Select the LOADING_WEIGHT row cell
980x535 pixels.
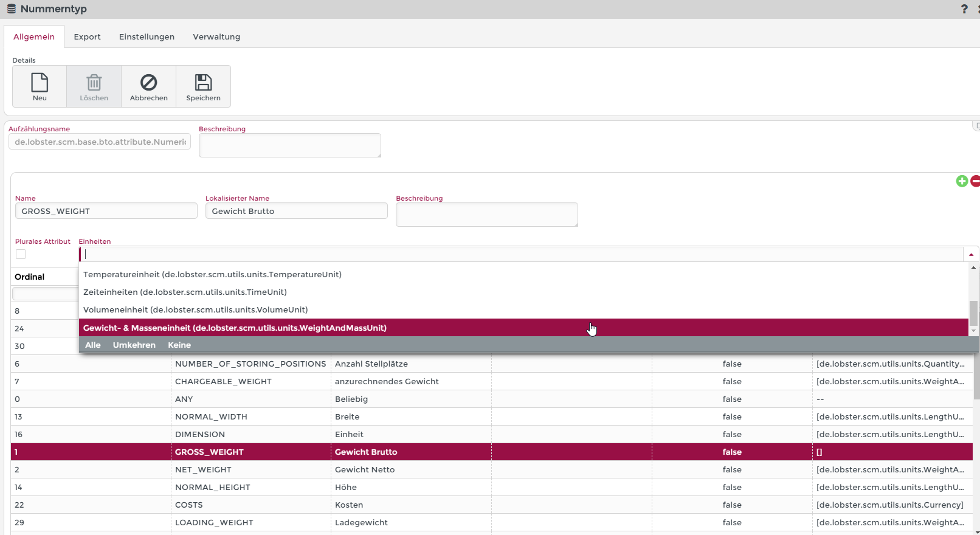click(x=250, y=522)
